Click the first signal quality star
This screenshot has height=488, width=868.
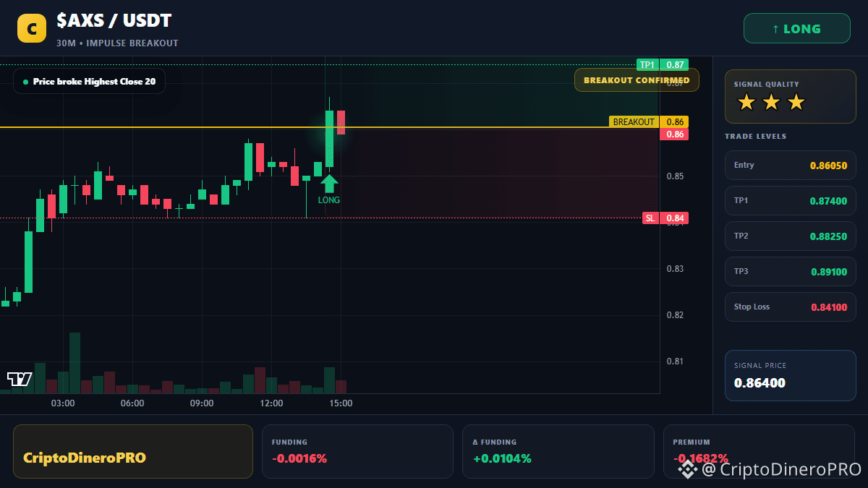(746, 103)
